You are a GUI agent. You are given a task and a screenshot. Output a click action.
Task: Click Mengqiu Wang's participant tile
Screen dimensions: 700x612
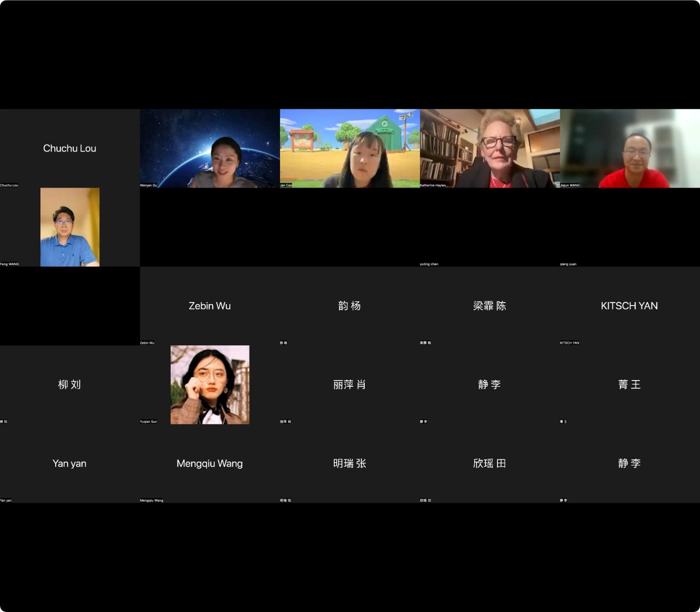click(210, 463)
